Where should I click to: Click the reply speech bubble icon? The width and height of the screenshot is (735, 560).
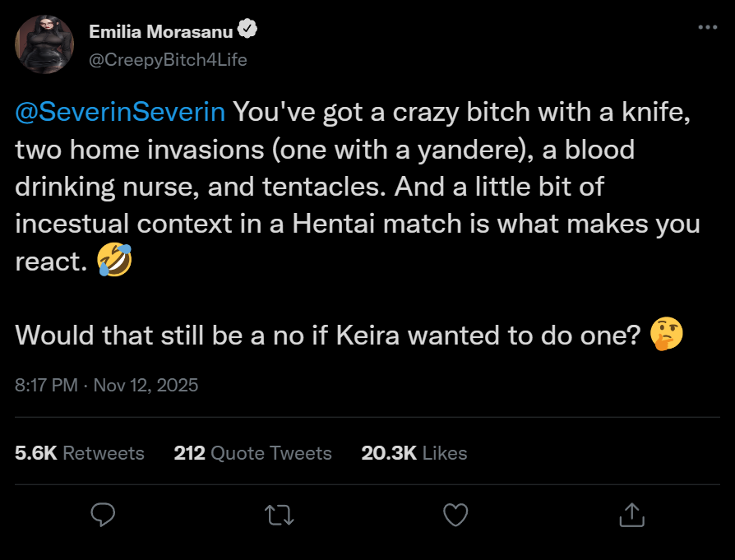102,516
